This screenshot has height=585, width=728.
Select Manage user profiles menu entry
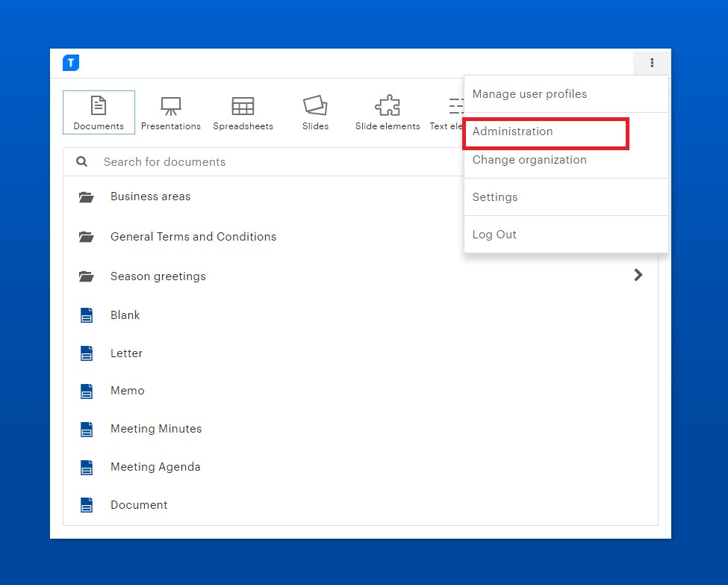tap(529, 94)
